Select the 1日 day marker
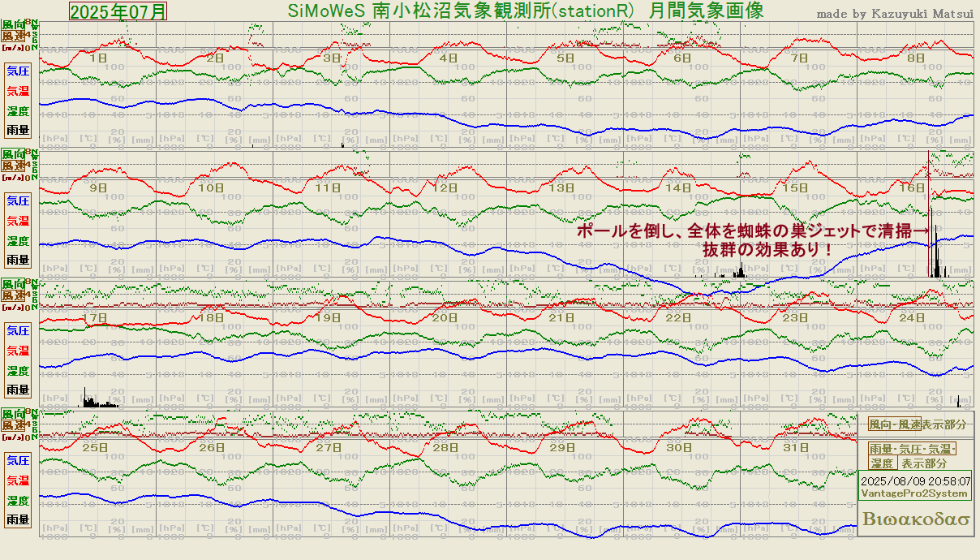 tap(98, 58)
